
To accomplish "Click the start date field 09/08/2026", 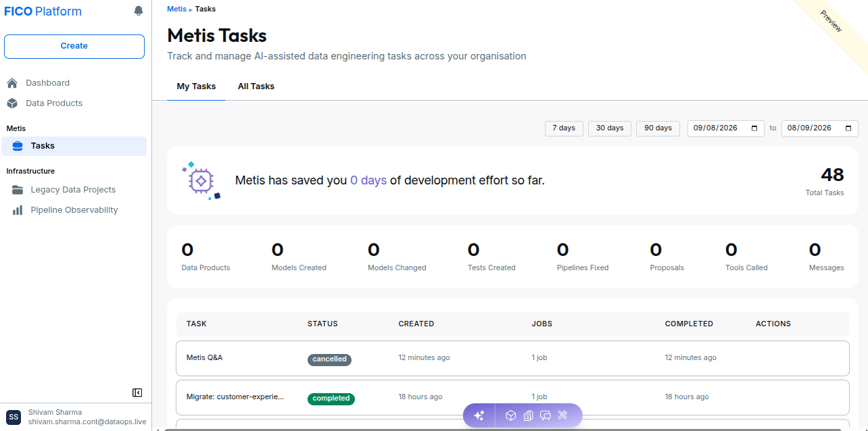I will click(x=726, y=128).
